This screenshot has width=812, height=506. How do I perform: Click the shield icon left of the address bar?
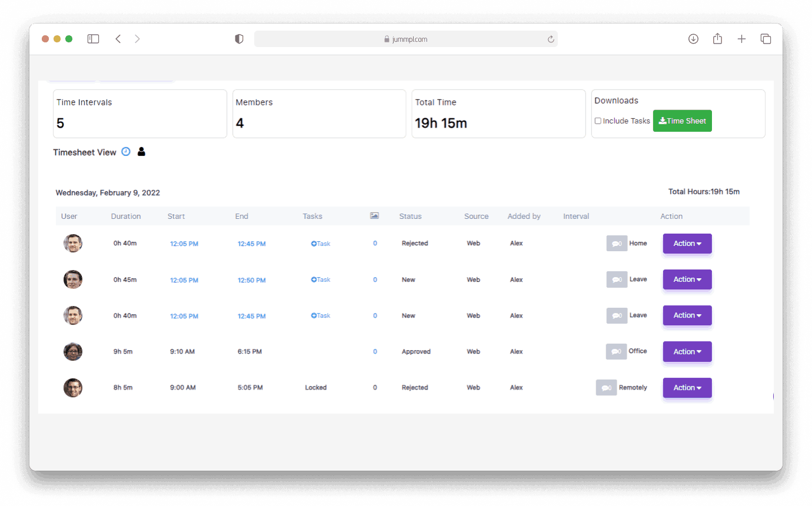pos(239,38)
